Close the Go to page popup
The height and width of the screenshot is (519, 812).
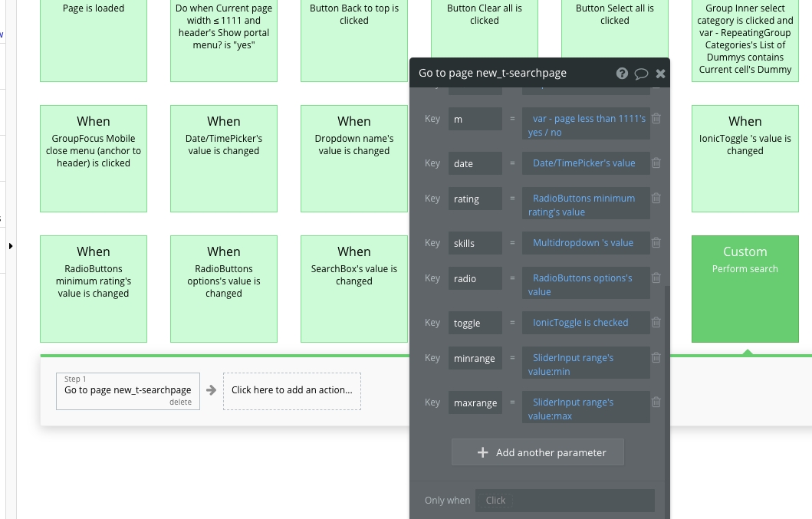[660, 74]
